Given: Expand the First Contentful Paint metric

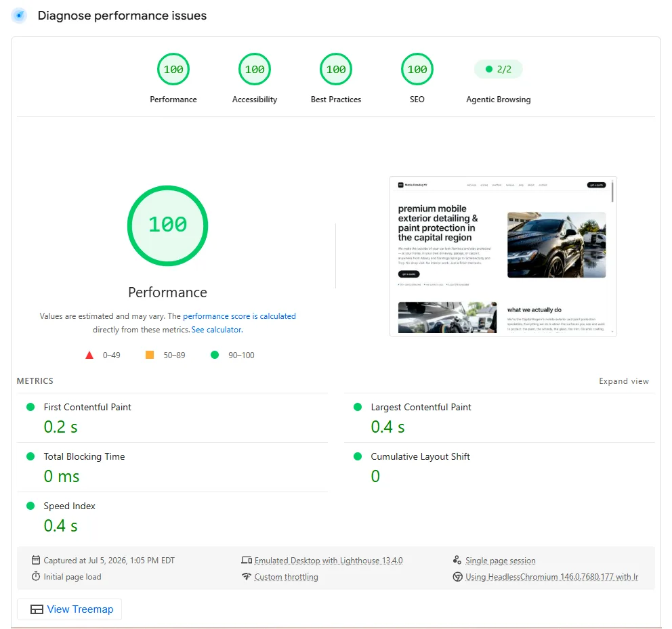Looking at the screenshot, I should point(172,418).
